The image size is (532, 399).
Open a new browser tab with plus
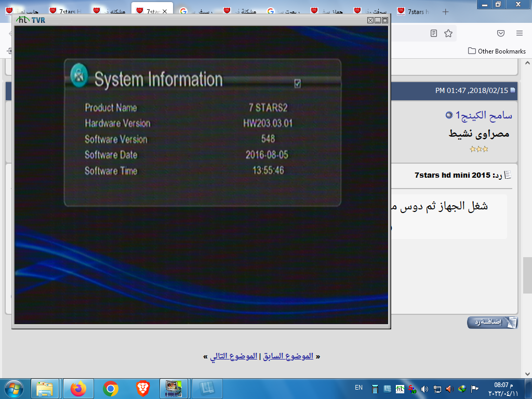[445, 12]
